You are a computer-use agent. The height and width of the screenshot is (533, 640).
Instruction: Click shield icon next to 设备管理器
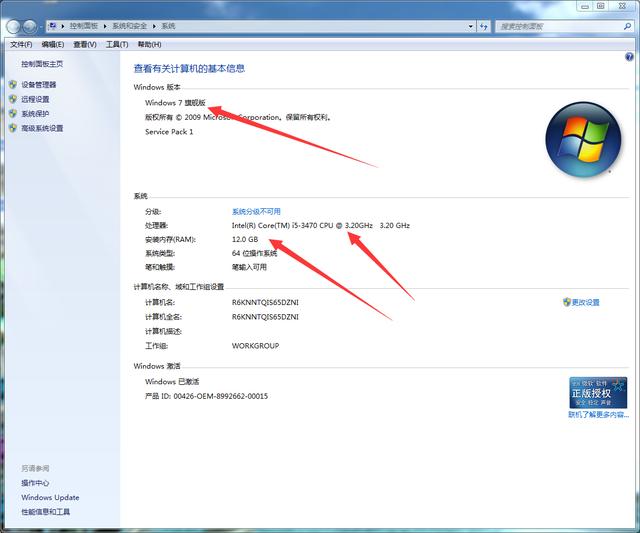[13, 84]
